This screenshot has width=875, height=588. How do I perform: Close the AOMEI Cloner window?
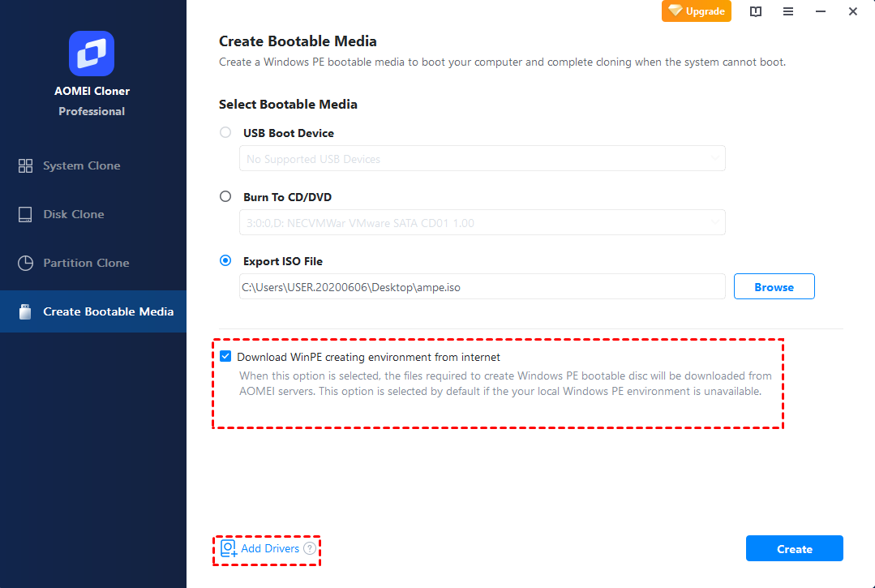tap(852, 11)
